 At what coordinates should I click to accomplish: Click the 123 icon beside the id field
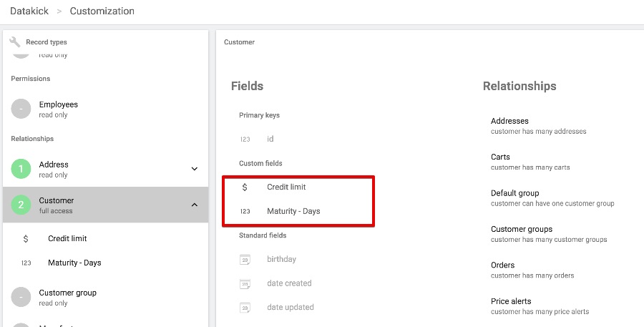point(245,140)
